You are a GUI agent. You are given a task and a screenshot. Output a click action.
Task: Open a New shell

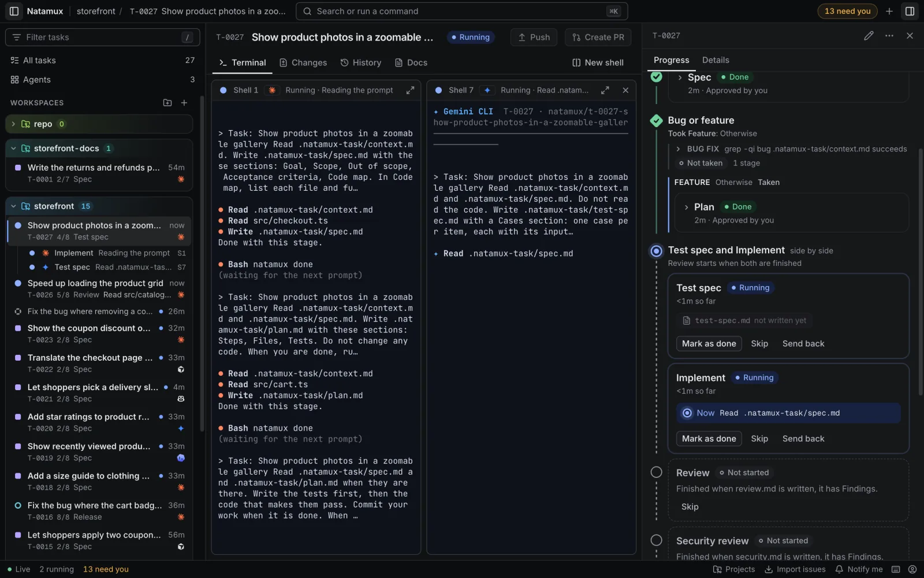(598, 62)
